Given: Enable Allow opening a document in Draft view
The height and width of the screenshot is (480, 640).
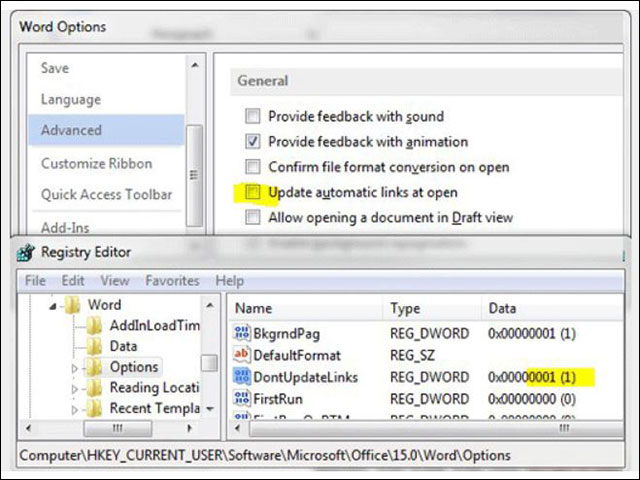Looking at the screenshot, I should coord(252,217).
